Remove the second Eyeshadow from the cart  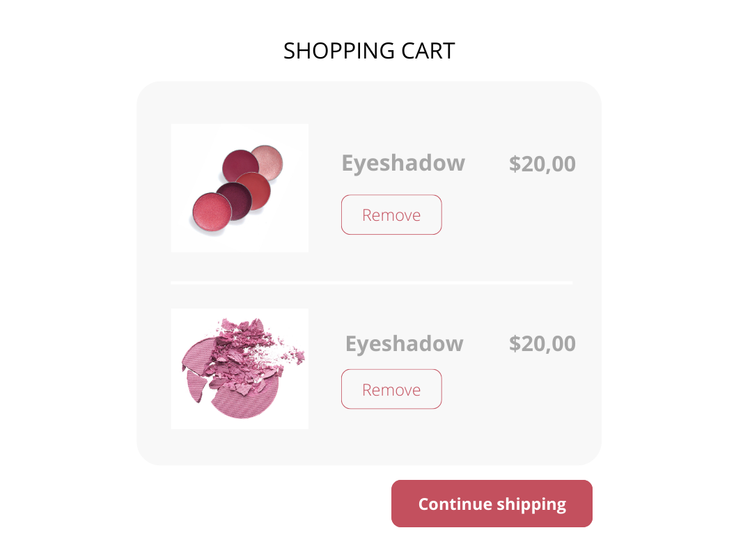391,389
